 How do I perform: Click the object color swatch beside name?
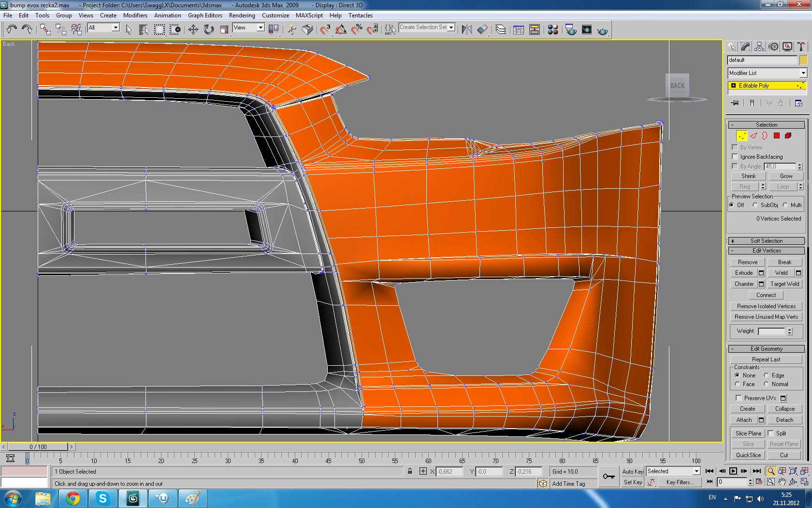point(803,60)
